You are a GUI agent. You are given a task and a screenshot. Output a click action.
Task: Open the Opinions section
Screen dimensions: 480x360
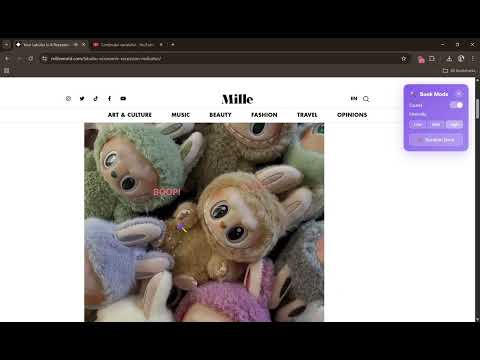(352, 115)
